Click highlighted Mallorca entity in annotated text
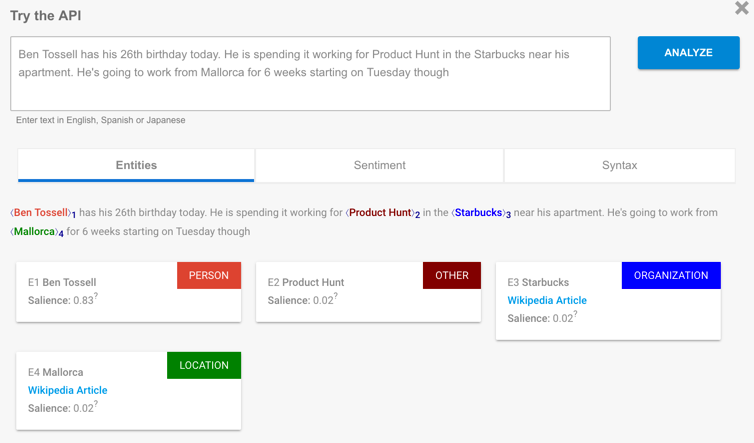 [34, 232]
